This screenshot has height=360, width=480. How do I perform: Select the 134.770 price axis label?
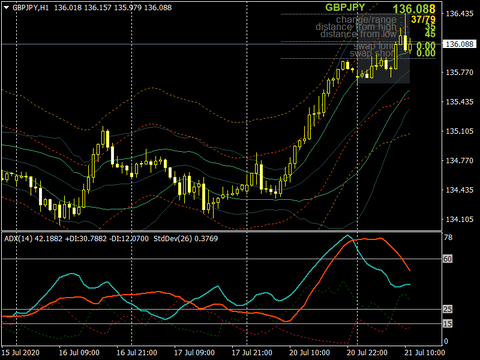[x=459, y=160]
